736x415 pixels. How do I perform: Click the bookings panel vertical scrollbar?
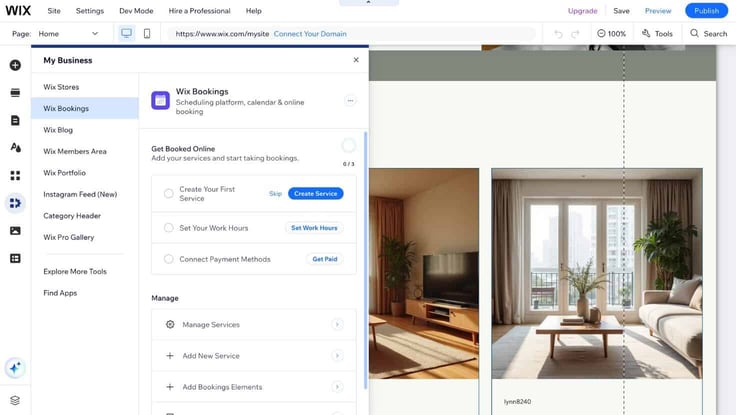(366, 261)
